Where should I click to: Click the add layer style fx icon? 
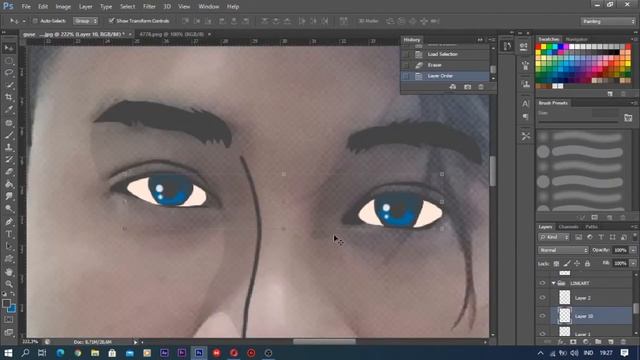tap(560, 342)
